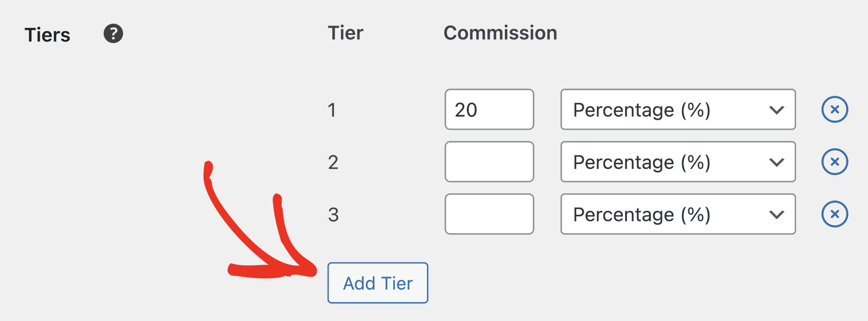Viewport: 868px width, 321px height.
Task: Click the chevron on tier 1 dropdown
Action: 777,109
